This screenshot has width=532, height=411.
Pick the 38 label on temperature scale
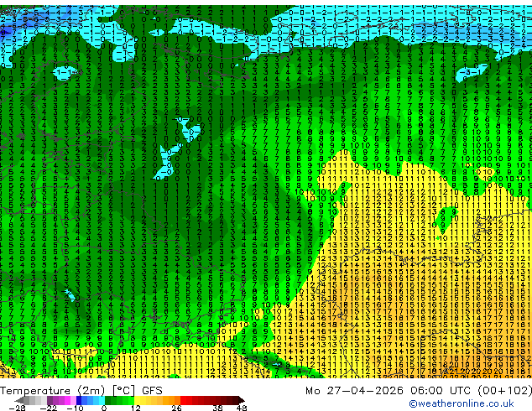point(217,408)
